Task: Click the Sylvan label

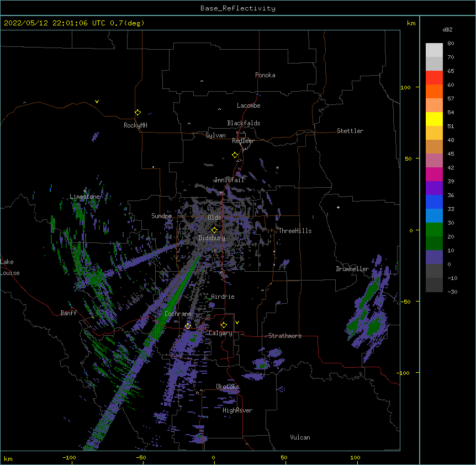Action: (x=215, y=135)
